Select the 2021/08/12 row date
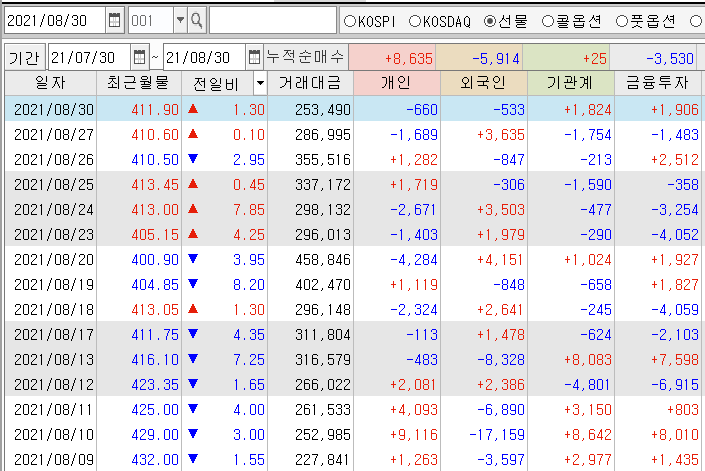Screen dimensions: 705x471 [x=54, y=385]
